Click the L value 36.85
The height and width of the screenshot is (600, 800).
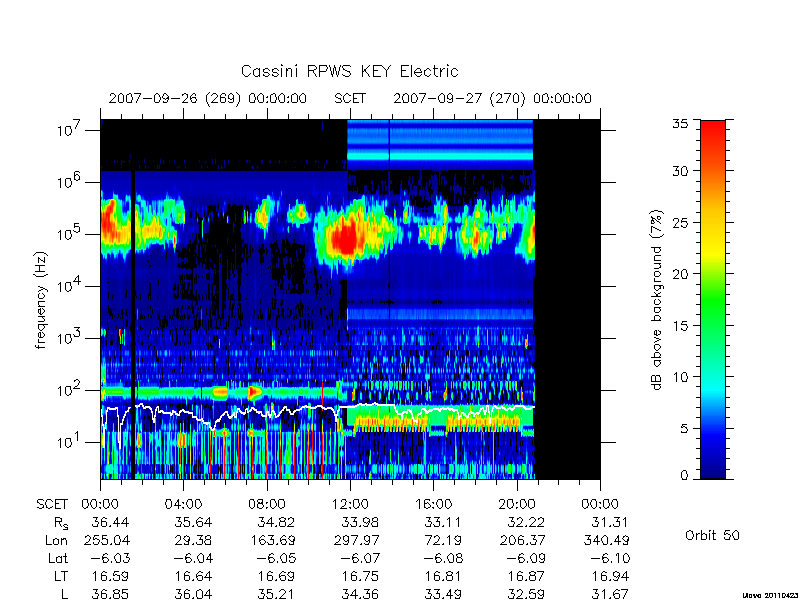click(110, 594)
